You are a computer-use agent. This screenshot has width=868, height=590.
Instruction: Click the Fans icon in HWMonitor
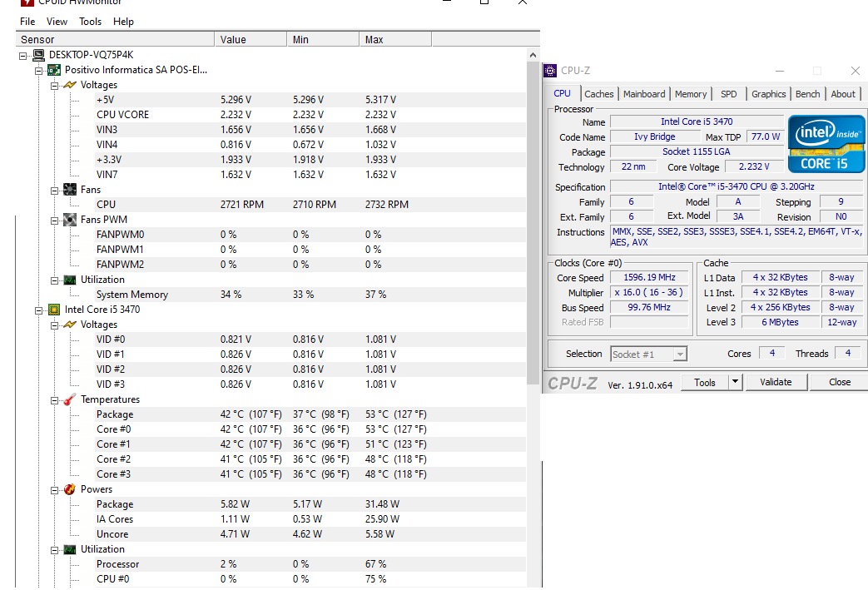tap(70, 189)
